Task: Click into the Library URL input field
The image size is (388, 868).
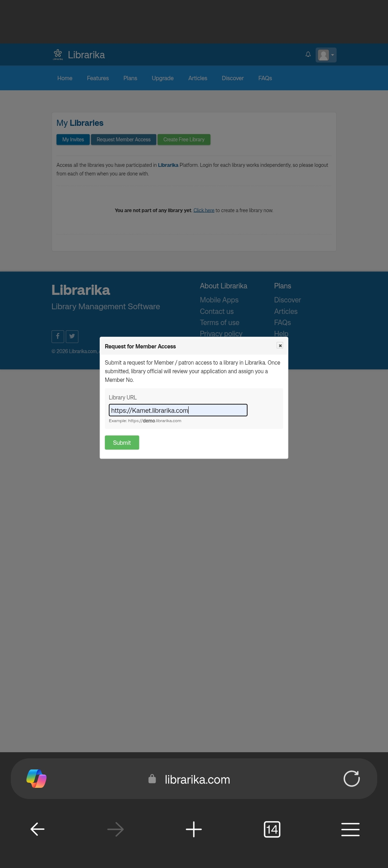Action: click(x=178, y=410)
